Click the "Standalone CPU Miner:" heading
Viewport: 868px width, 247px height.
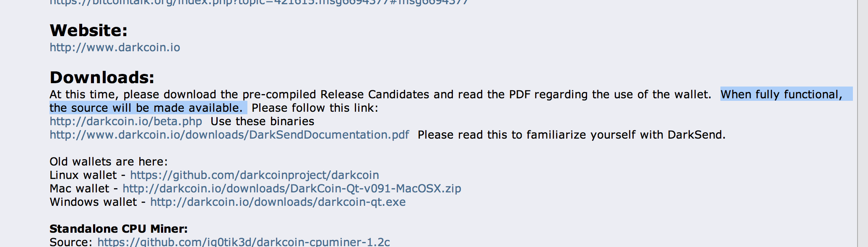(119, 229)
